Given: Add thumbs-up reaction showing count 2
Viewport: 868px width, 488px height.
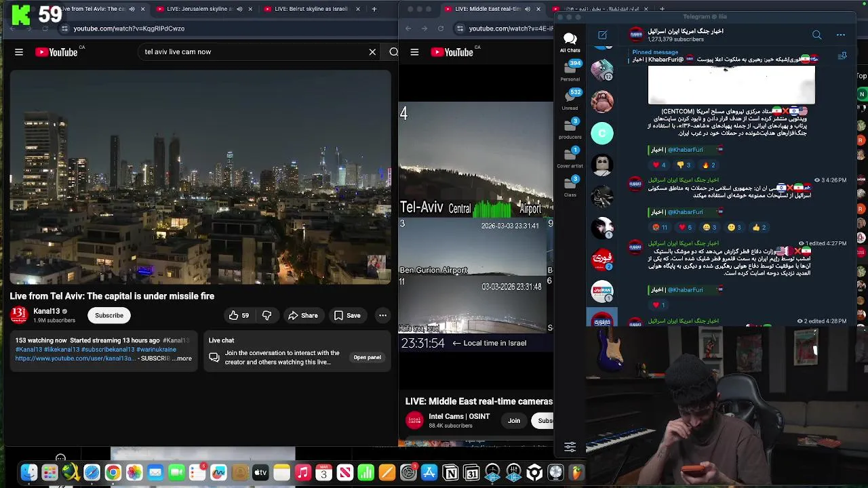Looking at the screenshot, I should click(x=759, y=227).
